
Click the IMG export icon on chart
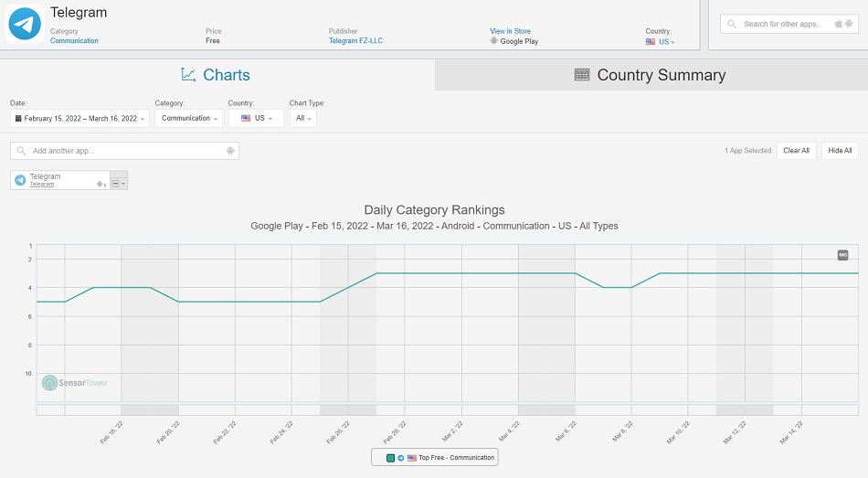[x=842, y=255]
